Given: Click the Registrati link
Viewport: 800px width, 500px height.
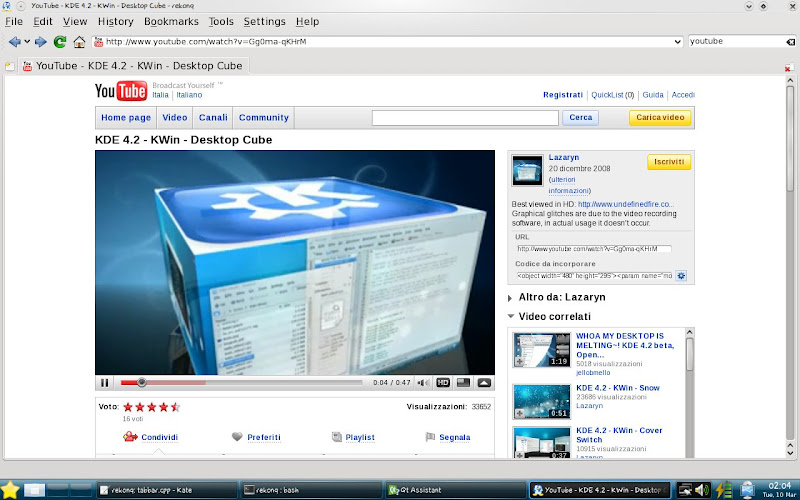Looking at the screenshot, I should pyautogui.click(x=563, y=95).
